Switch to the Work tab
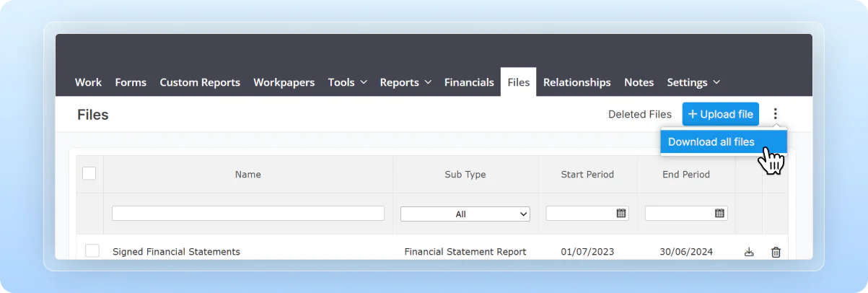 click(88, 82)
